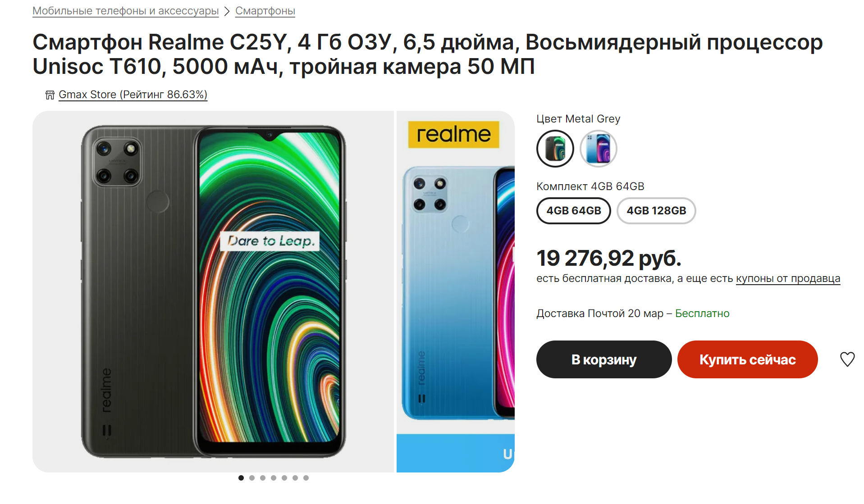Select the Metal Grey color swatch

click(x=555, y=149)
